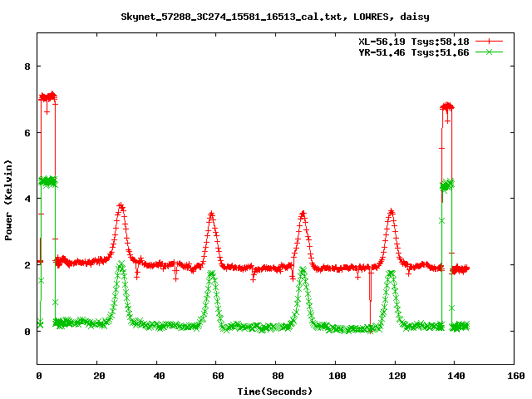Click the x-axis tick label 120
Screen dimensions: 532x399
397,376
